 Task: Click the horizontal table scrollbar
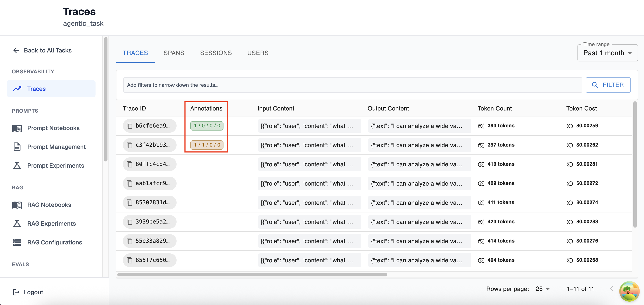[252, 274]
